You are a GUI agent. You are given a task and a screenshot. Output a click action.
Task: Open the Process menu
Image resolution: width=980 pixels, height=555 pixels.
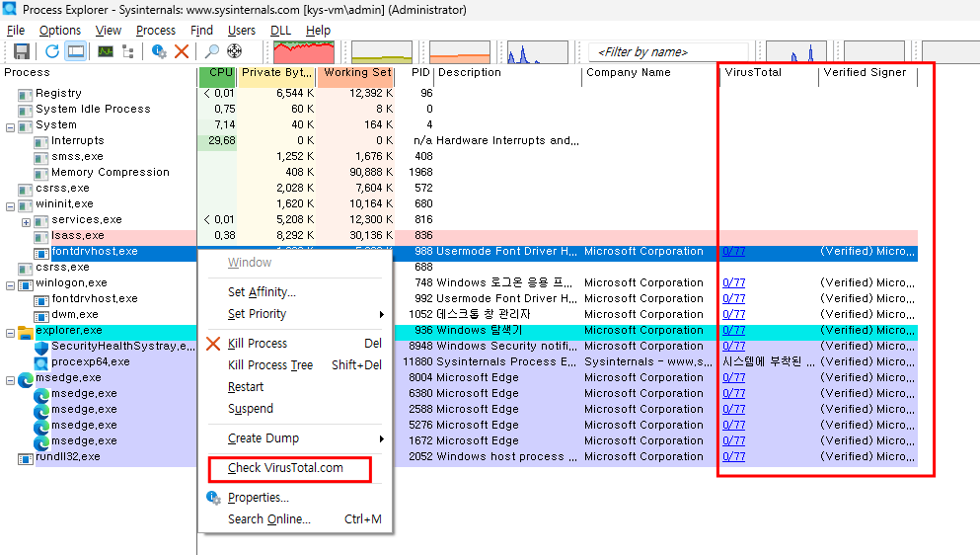(156, 30)
